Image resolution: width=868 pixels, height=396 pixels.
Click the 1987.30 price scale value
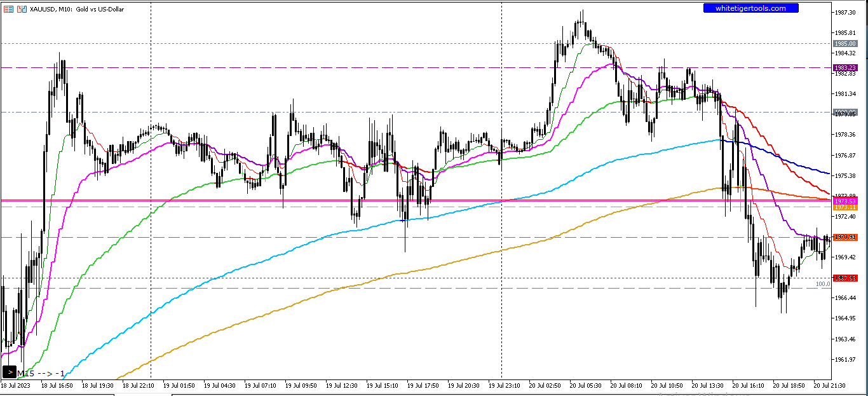tap(845, 12)
